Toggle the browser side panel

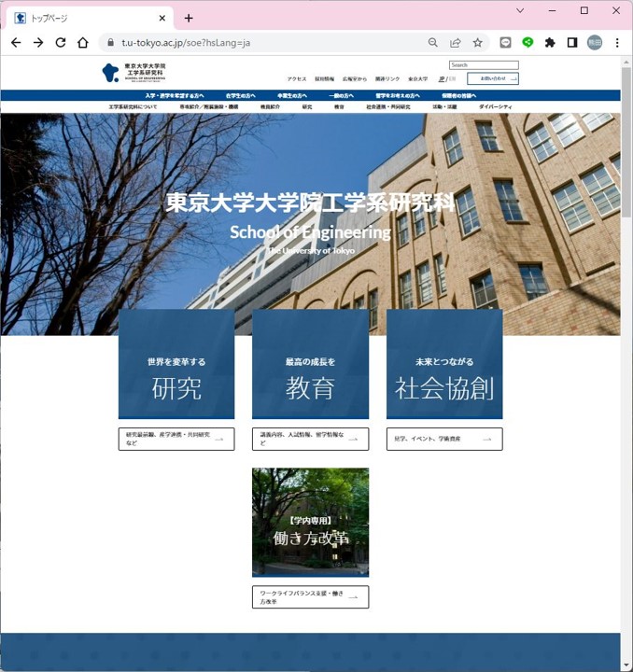coord(572,42)
